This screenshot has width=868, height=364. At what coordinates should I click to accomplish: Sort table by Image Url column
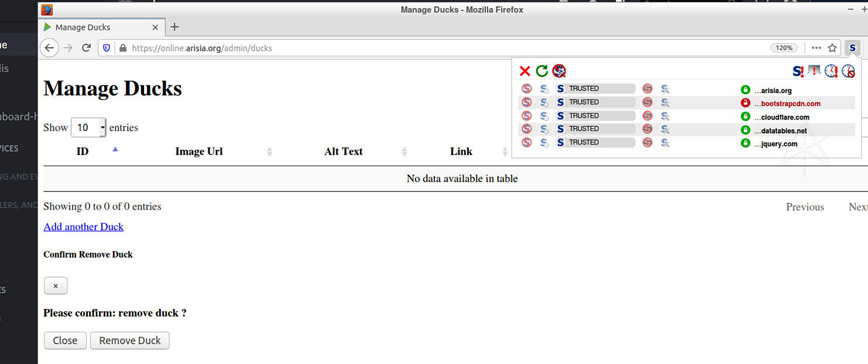tap(198, 152)
